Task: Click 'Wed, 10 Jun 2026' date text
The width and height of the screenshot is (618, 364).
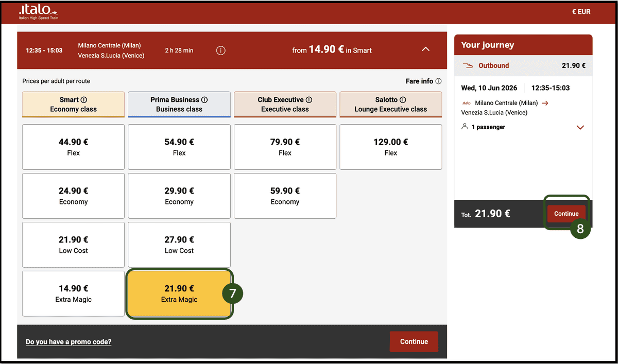Action: 489,88
